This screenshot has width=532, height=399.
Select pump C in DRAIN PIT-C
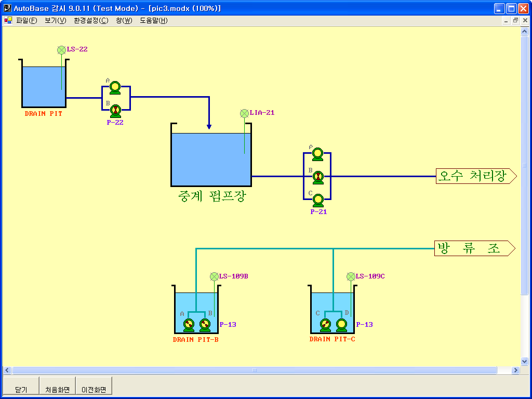coord(326,325)
